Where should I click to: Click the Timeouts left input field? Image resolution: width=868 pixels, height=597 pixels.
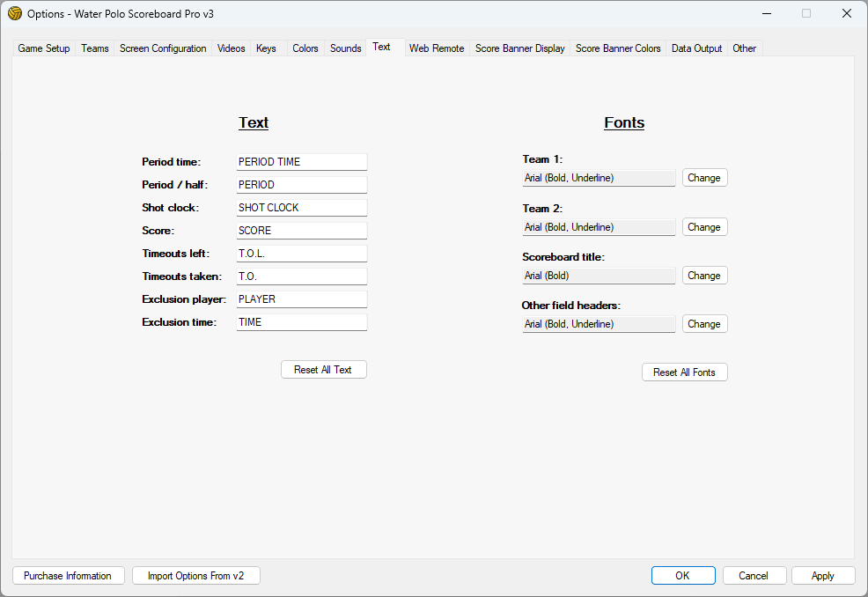point(301,254)
